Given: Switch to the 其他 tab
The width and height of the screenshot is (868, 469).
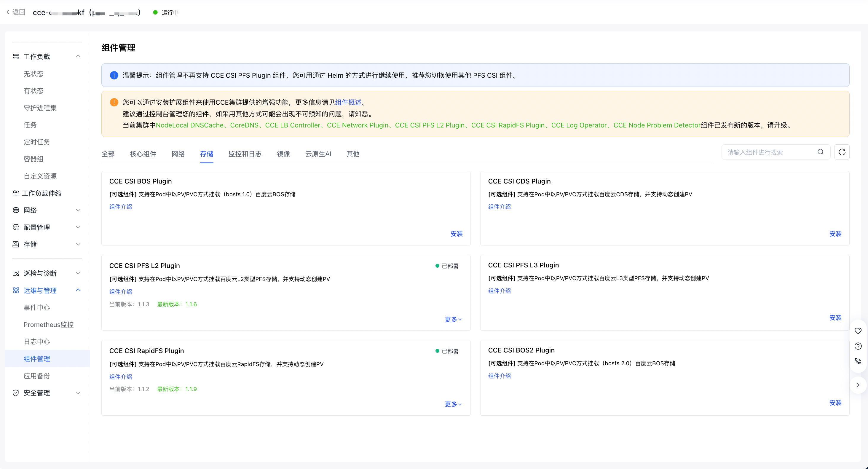Looking at the screenshot, I should coord(353,154).
